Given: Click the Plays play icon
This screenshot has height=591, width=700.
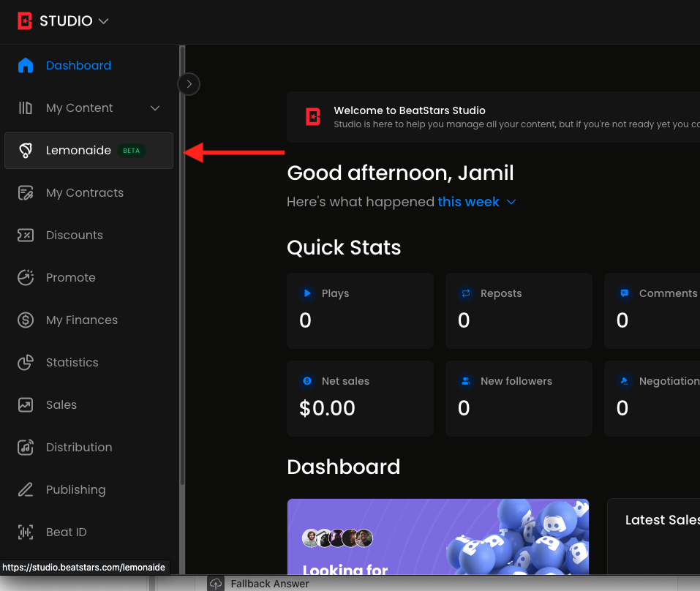Looking at the screenshot, I should point(307,293).
